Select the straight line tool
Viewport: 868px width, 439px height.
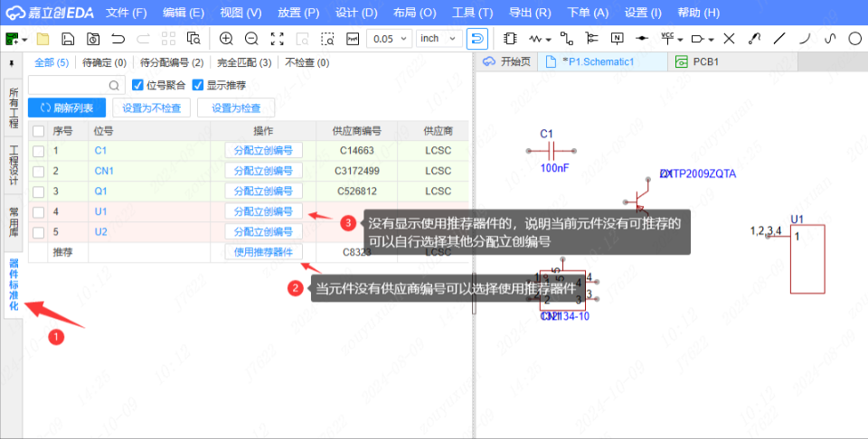[779, 39]
